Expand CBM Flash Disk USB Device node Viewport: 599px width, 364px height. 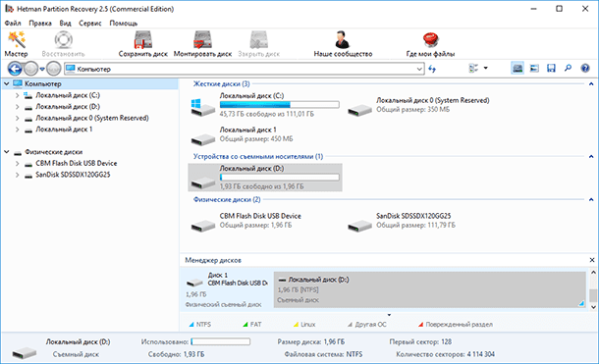[18, 164]
